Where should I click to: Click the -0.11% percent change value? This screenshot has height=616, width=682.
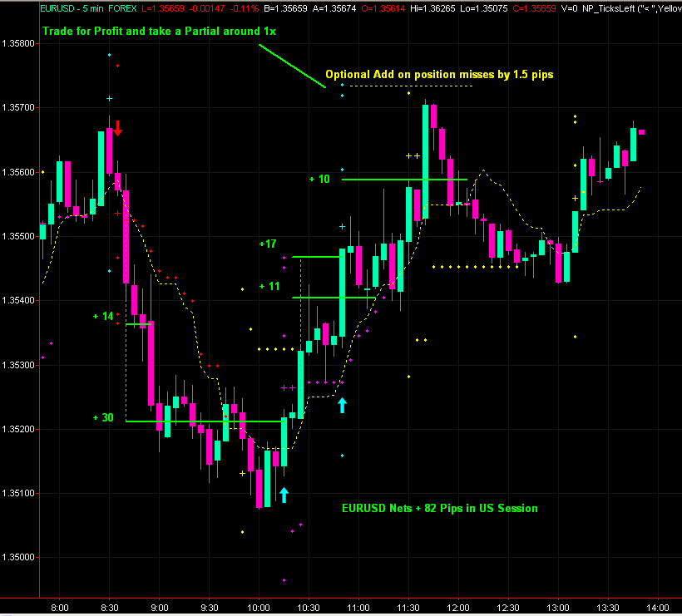click(x=244, y=8)
